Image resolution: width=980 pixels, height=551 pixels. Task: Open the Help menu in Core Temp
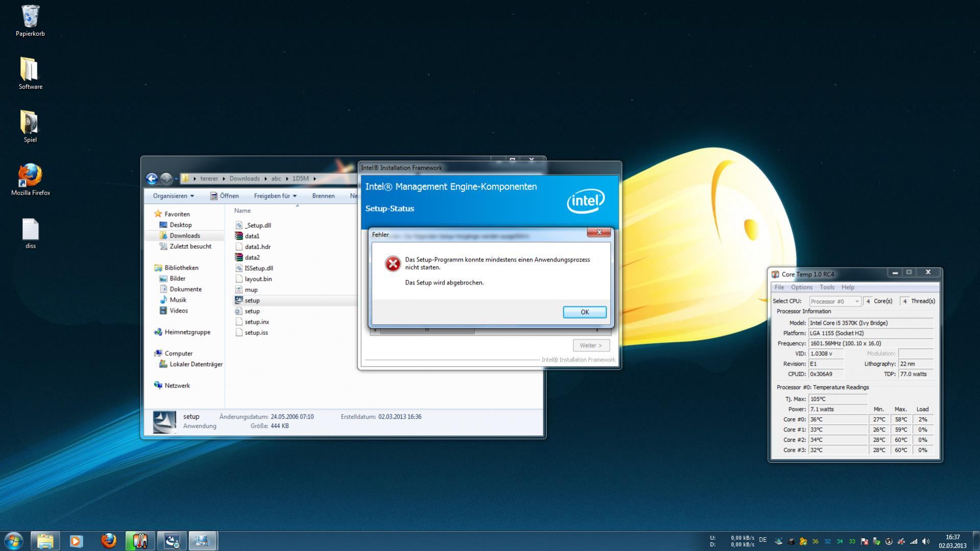pos(848,287)
